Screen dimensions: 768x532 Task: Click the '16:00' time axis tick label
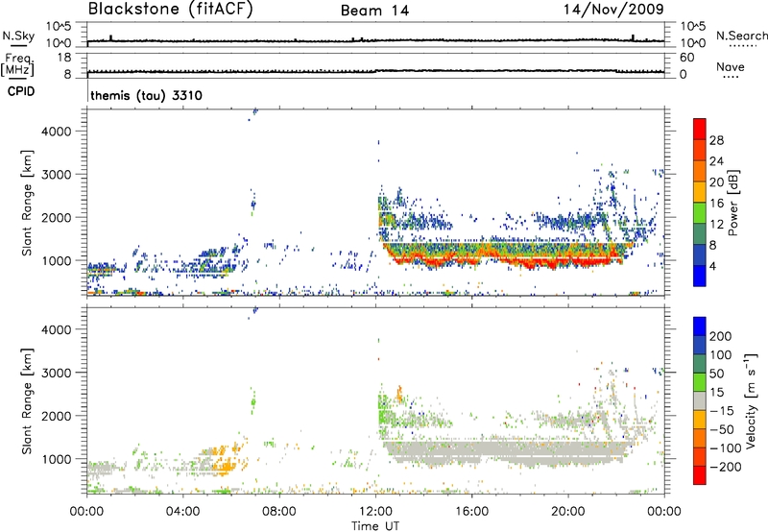point(471,512)
